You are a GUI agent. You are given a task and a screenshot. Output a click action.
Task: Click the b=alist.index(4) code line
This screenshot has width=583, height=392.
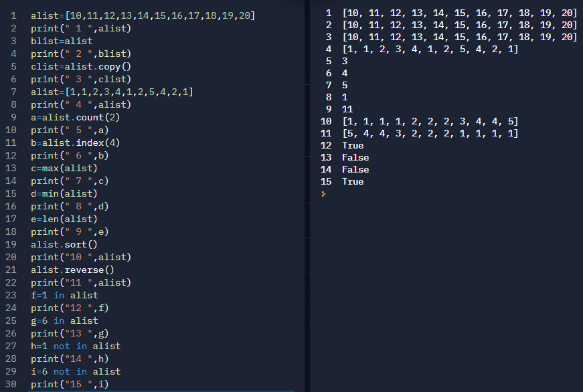76,142
